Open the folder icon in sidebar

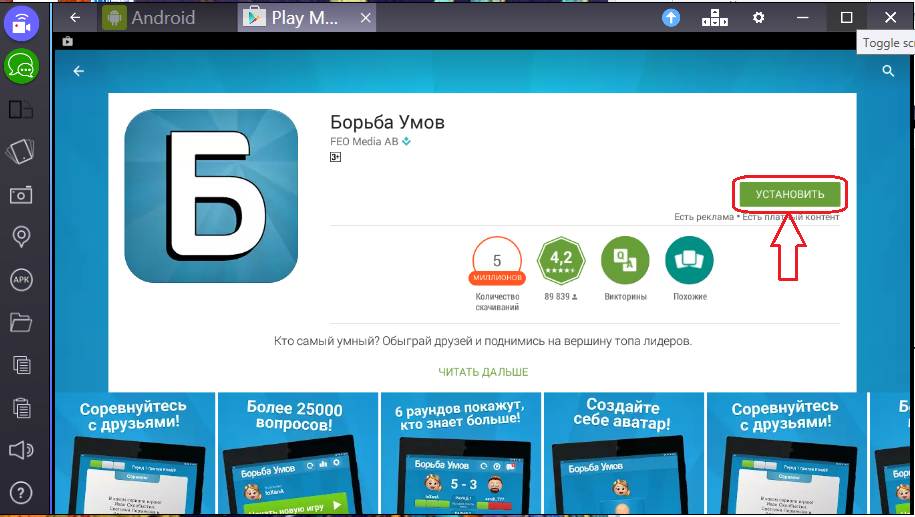[21, 322]
